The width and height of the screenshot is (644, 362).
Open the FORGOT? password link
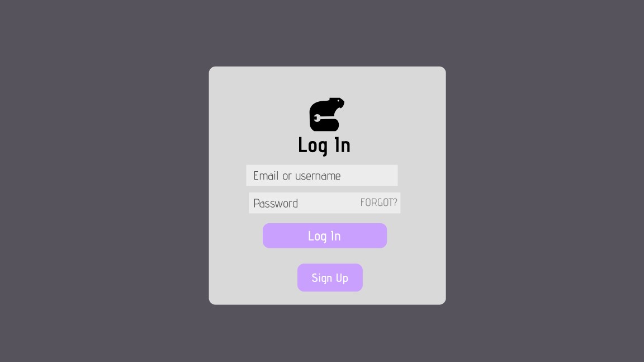pyautogui.click(x=378, y=203)
